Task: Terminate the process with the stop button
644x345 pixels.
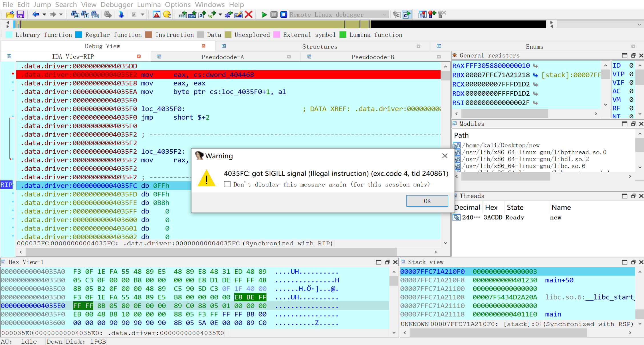Action: pyautogui.click(x=284, y=14)
